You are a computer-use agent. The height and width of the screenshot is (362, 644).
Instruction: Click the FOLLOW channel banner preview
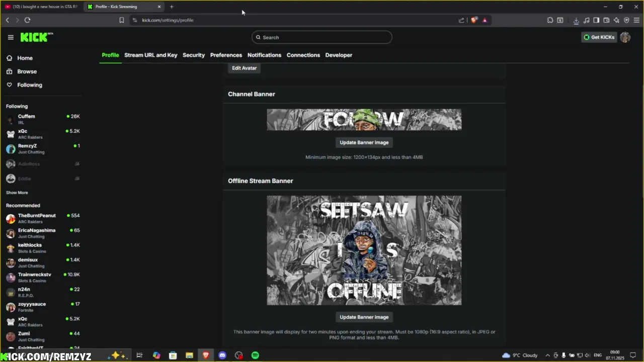click(364, 120)
